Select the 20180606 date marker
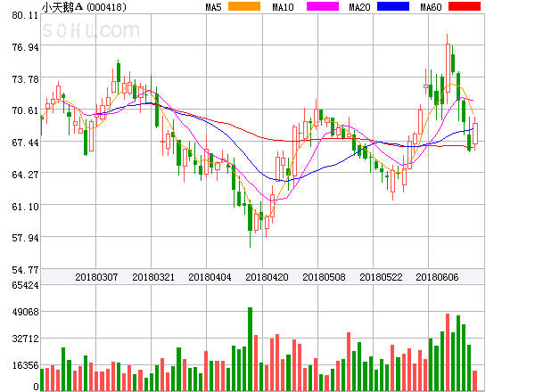This screenshot has width=535, height=392. 437,277
